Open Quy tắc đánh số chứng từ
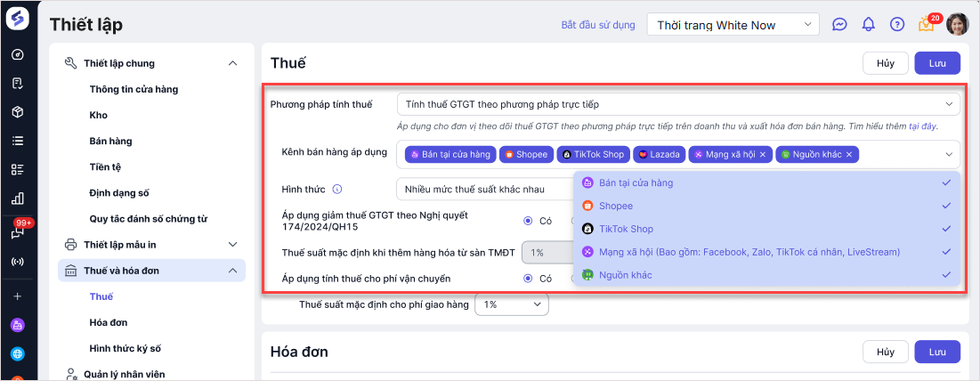This screenshot has height=381, width=980. pyautogui.click(x=149, y=219)
